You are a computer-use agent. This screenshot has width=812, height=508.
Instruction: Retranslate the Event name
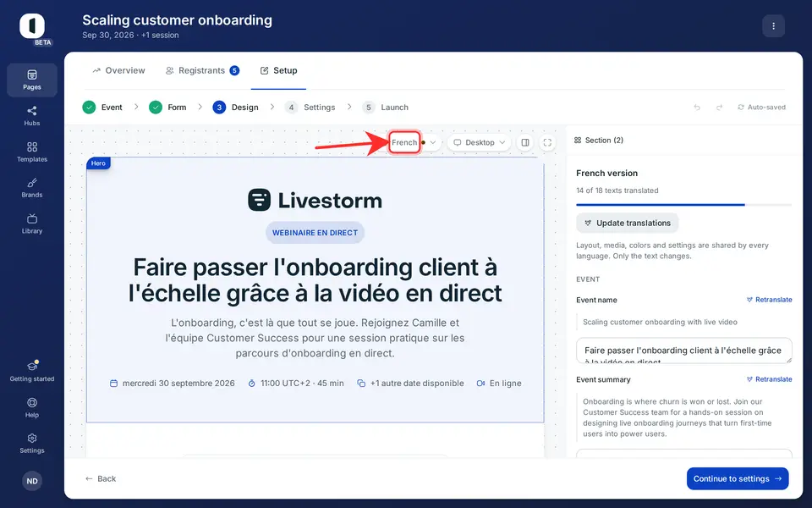769,300
